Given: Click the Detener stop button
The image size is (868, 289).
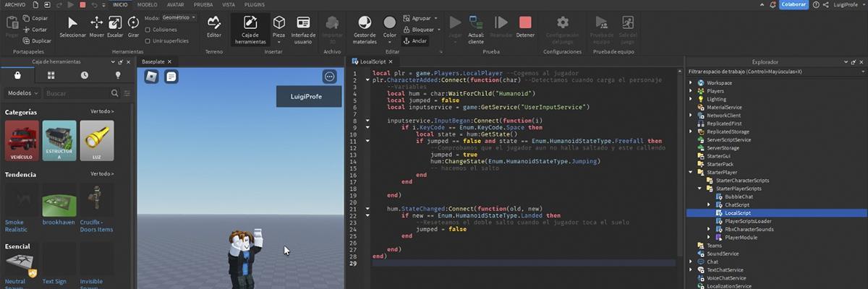Looking at the screenshot, I should 525,27.
